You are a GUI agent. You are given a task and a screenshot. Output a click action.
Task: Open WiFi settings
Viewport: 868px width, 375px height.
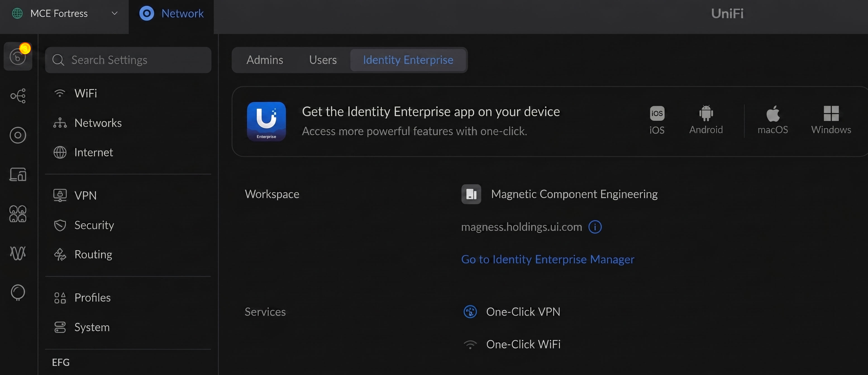point(128,93)
